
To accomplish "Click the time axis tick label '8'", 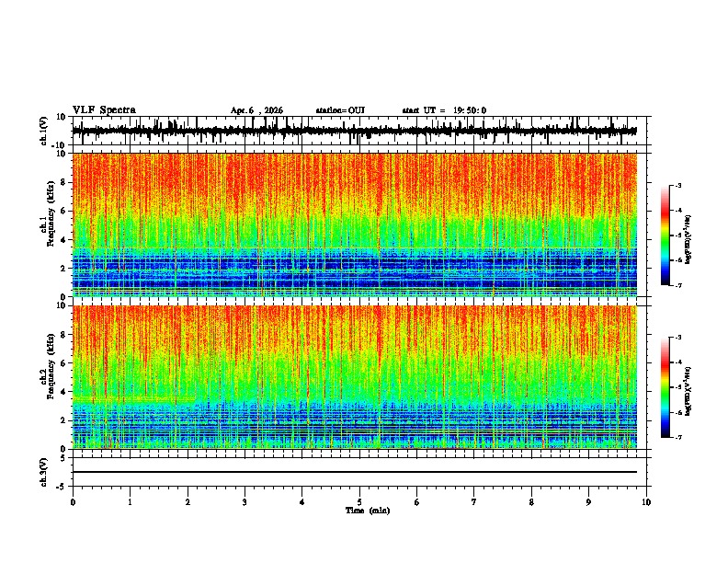I will [x=531, y=502].
